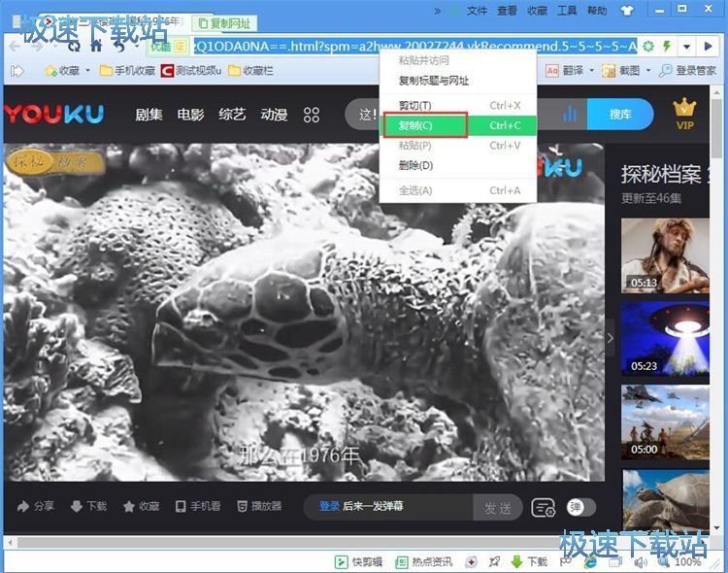Expand the 截图 dropdown arrow
The image size is (728, 573).
[x=647, y=71]
